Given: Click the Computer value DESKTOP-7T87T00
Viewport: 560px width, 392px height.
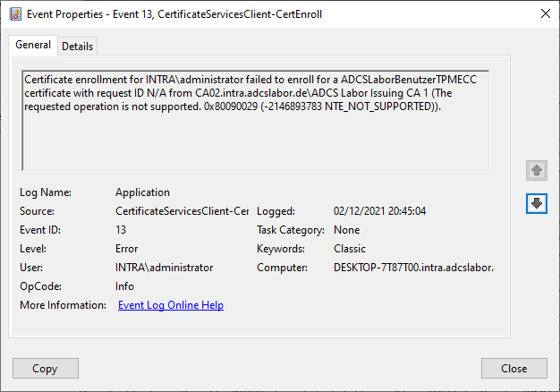Looking at the screenshot, I should click(x=413, y=268).
